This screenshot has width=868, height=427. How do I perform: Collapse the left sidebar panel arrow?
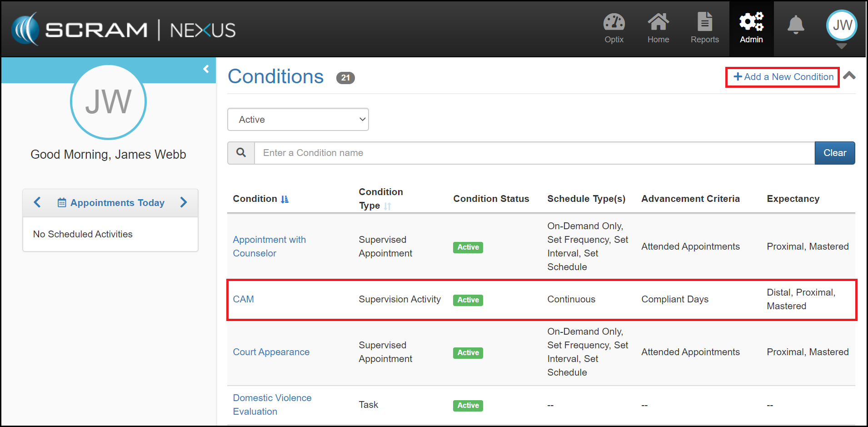tap(206, 69)
